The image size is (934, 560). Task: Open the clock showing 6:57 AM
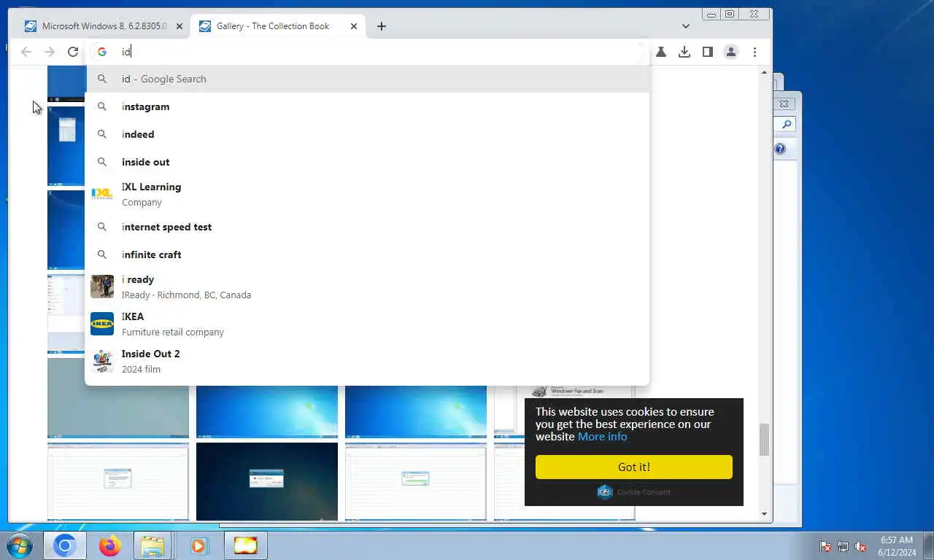(x=897, y=546)
